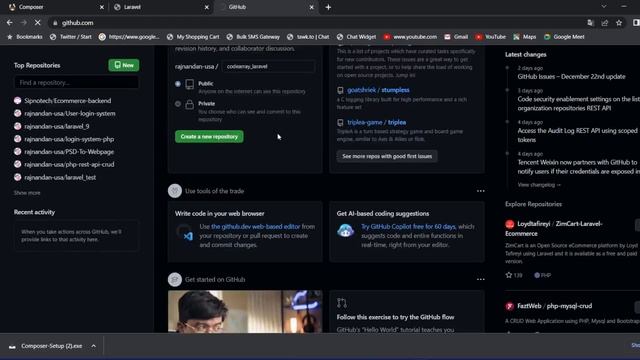This screenshot has width=640, height=360.
Task: Open Bulk SMS Gateway bookmark
Action: [253, 37]
